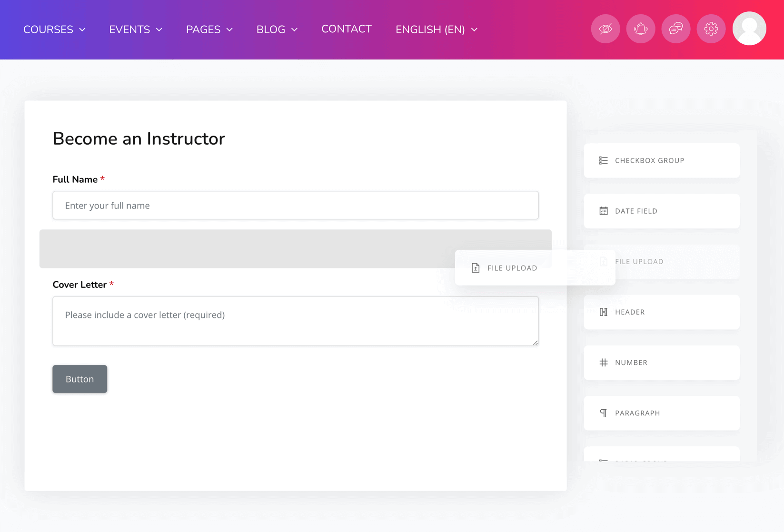Expand the Courses dropdown menu
Image resolution: width=784 pixels, height=532 pixels.
[x=54, y=30]
